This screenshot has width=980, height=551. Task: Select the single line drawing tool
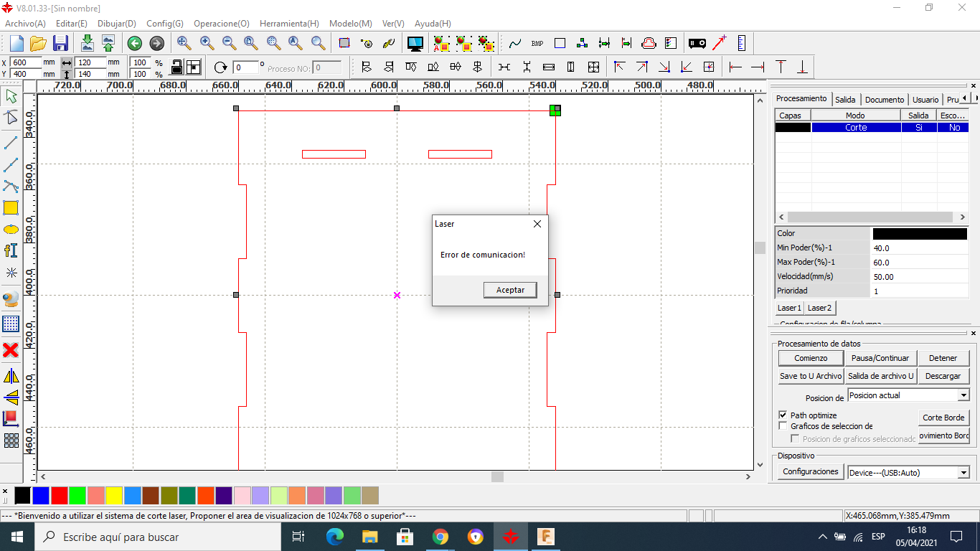pyautogui.click(x=11, y=142)
